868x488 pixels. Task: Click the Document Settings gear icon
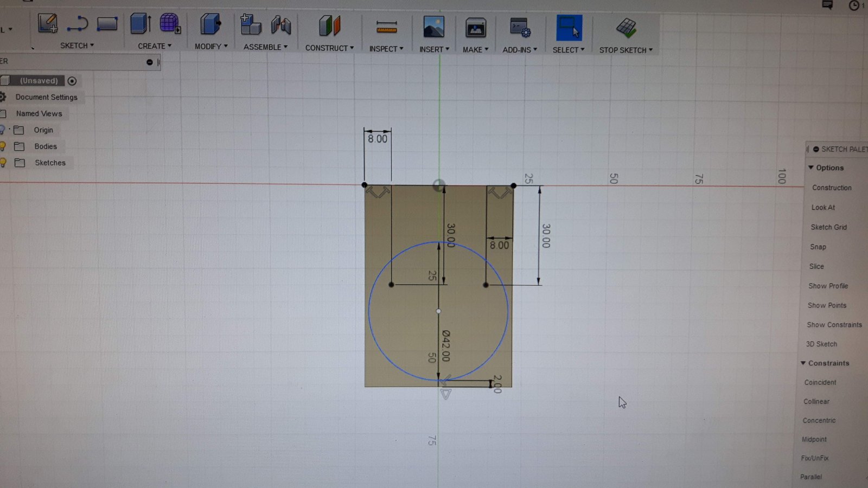pyautogui.click(x=3, y=97)
